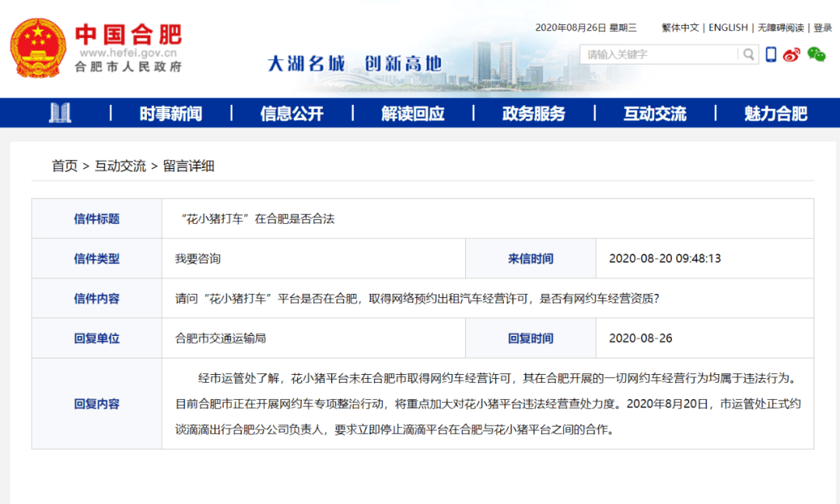
Task: Select the title “花小猪打车”在合肥是否合法
Action: (x=257, y=219)
